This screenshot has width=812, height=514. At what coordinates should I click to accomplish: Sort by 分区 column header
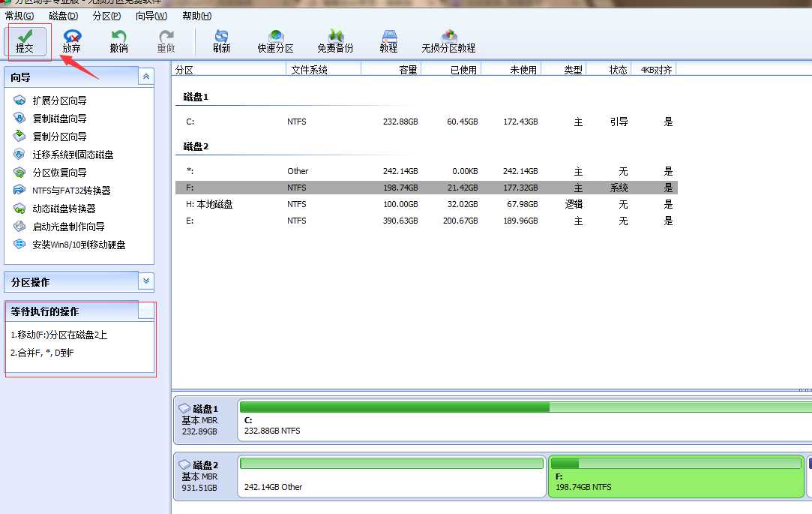tap(229, 70)
